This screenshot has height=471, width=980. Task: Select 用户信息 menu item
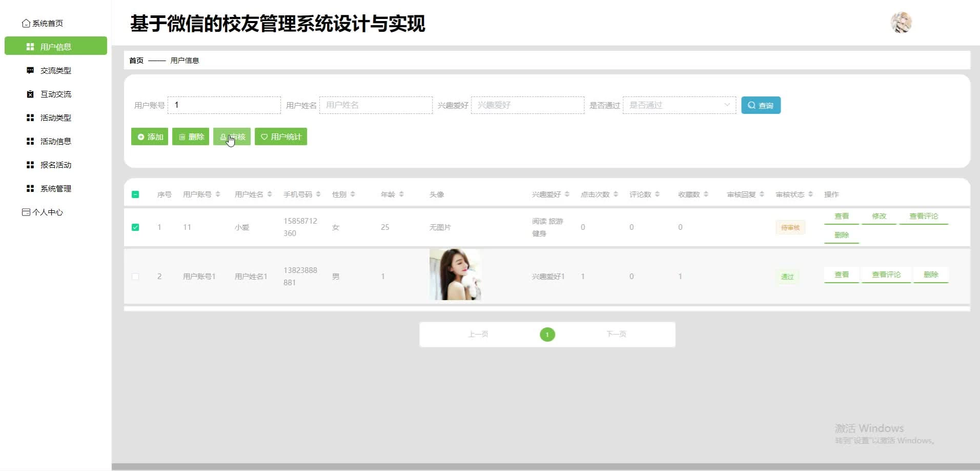56,46
